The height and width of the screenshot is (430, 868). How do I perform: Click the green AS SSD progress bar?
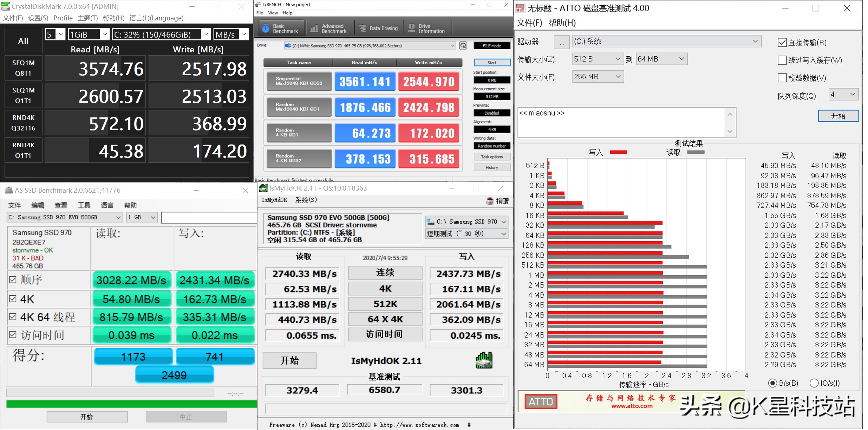131,404
